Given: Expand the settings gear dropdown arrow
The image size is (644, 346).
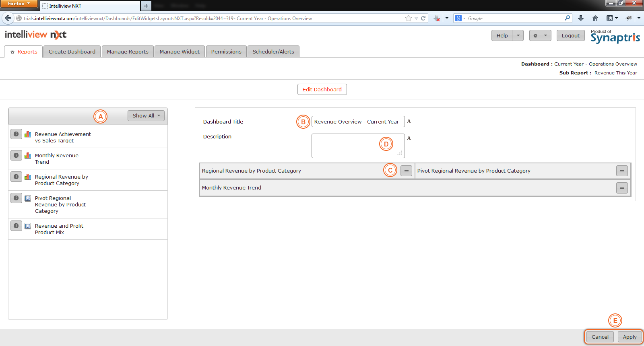Looking at the screenshot, I should pyautogui.click(x=545, y=36).
